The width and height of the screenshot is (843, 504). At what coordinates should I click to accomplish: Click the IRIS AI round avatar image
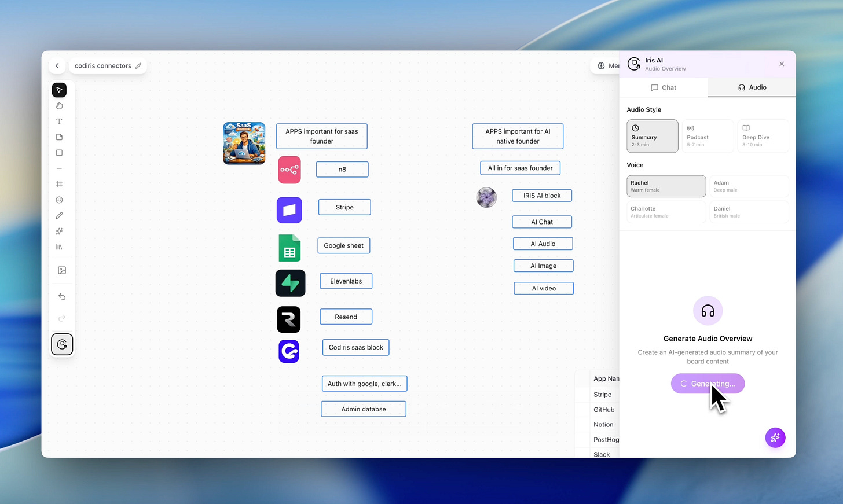[486, 197]
